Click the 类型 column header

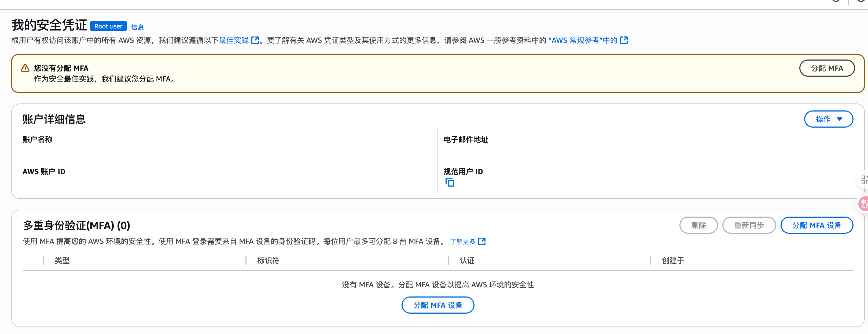62,261
